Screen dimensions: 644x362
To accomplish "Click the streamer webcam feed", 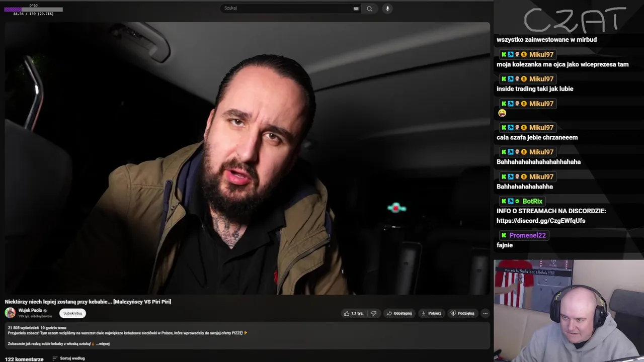I will [x=569, y=311].
